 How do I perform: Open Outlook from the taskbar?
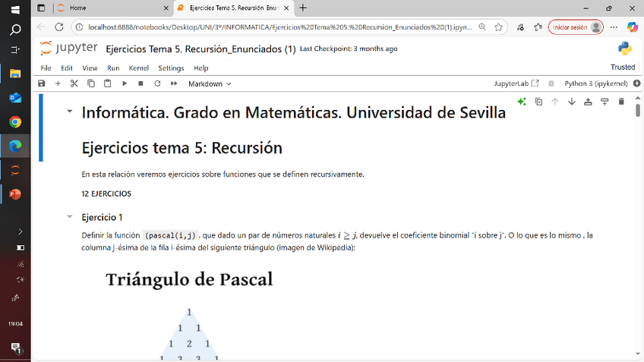[x=15, y=98]
